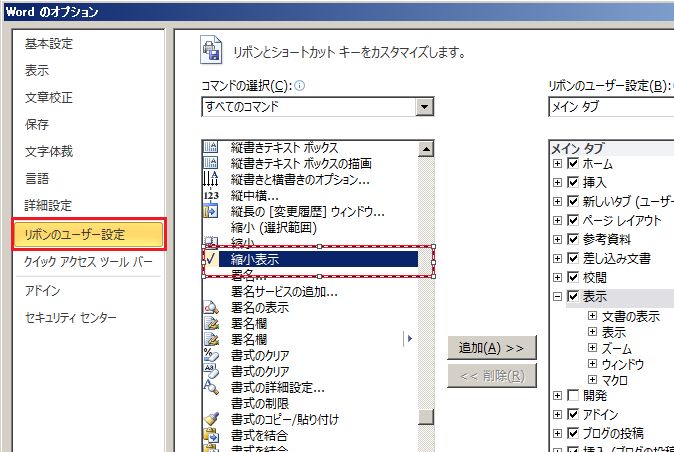Image resolution: width=674 pixels, height=452 pixels.
Task: Expand the ズーム group node
Action: pos(592,348)
